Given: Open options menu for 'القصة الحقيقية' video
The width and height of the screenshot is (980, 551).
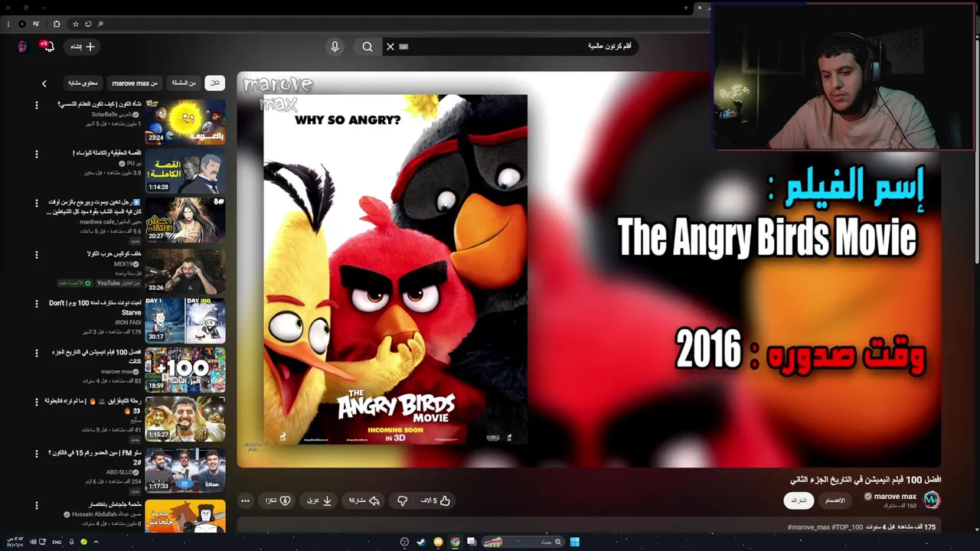Looking at the screenshot, I should coord(36,154).
